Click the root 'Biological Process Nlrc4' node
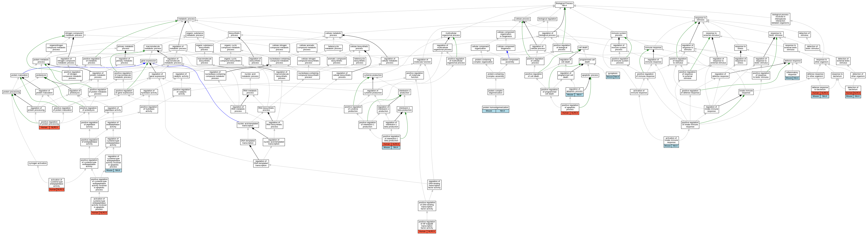Screen dimensions: 868x235 (564, 4)
